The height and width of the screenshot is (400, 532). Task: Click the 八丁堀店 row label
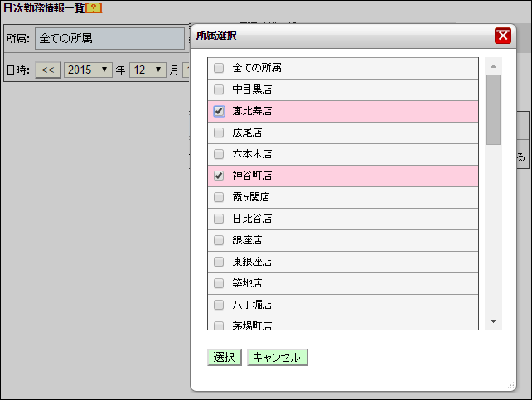click(252, 305)
